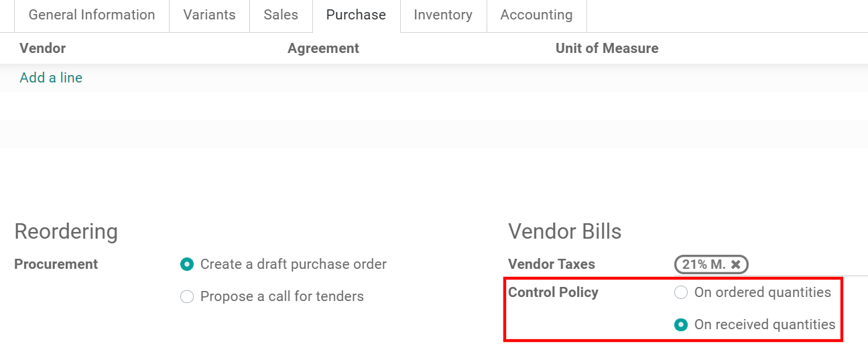Select Create a draft purchase order
This screenshot has width=868, height=356.
pos(187,264)
